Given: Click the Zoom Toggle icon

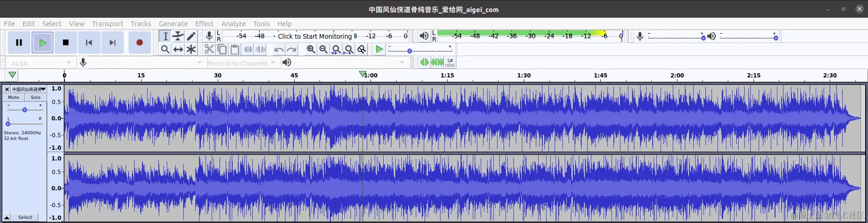Looking at the screenshot, I should click(x=362, y=49).
